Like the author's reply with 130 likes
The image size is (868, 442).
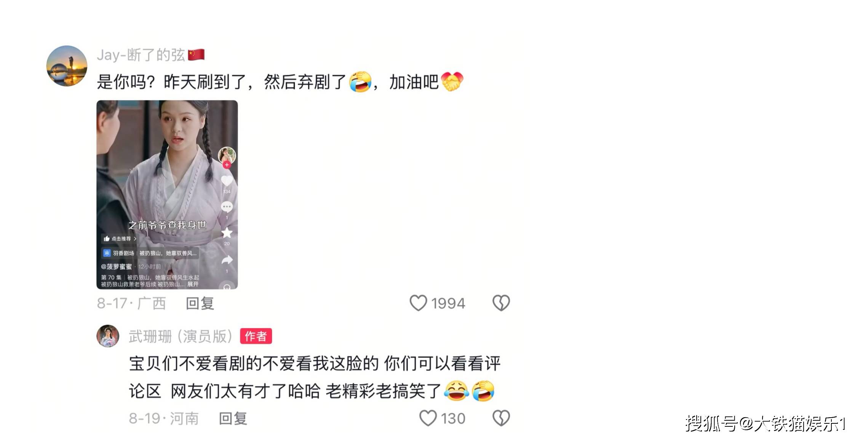coord(428,418)
